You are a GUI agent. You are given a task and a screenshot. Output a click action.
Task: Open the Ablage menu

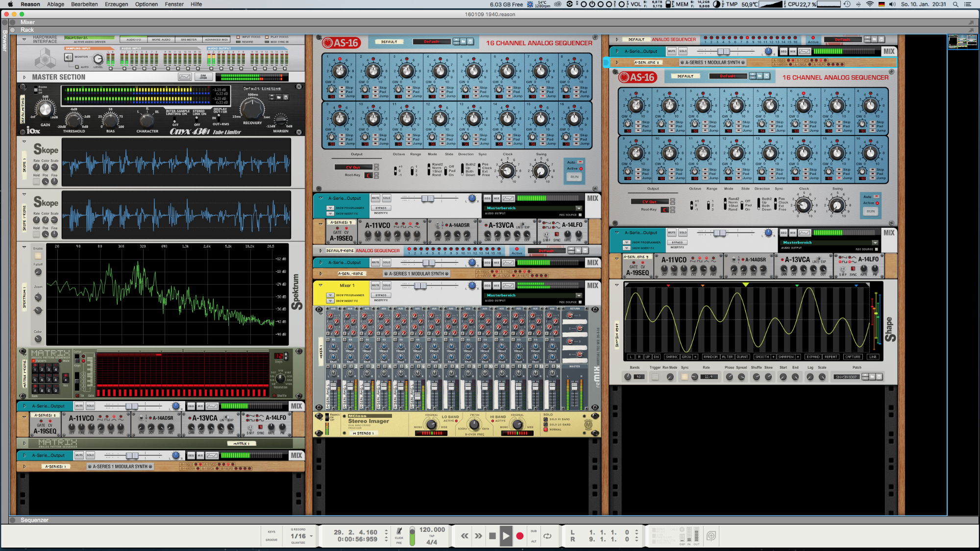55,4
